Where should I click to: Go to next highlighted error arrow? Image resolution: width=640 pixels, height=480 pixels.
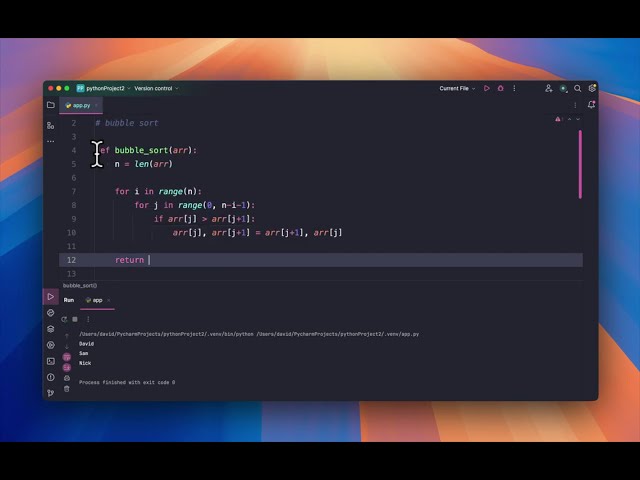(x=578, y=119)
